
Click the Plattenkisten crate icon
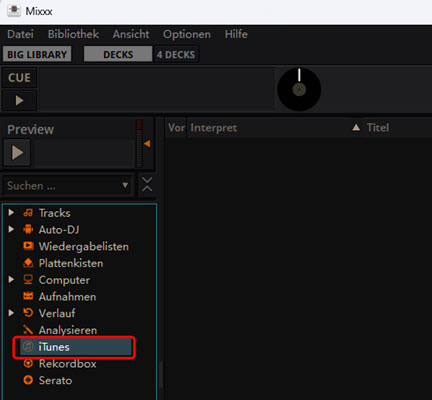point(28,263)
